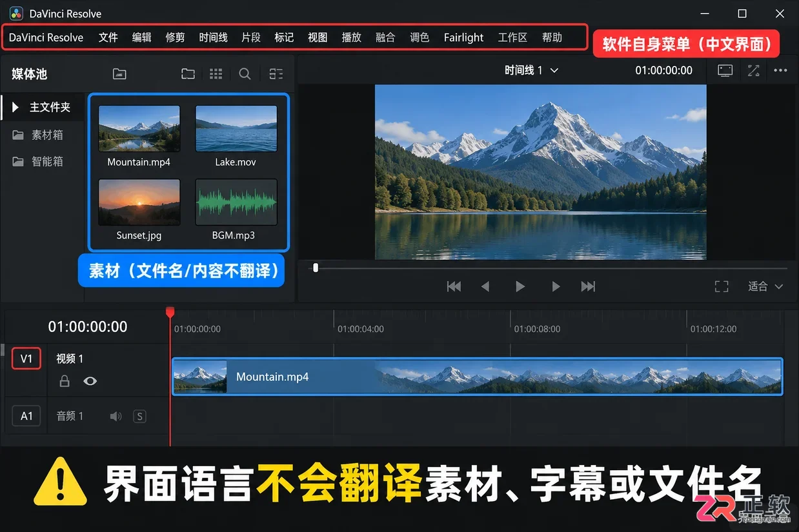This screenshot has height=532, width=799.
Task: Select the Mountain.mp4 thumbnail in media pool
Action: click(x=139, y=128)
